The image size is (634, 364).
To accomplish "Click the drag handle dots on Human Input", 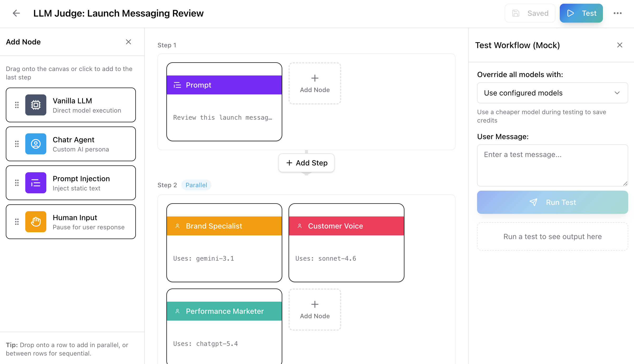I will pos(17,221).
